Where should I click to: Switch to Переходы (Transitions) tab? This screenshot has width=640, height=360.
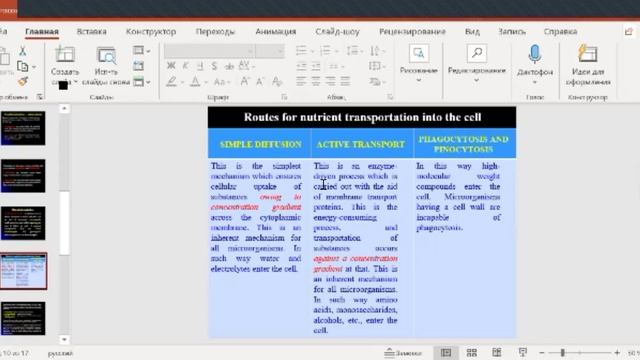[x=215, y=31]
